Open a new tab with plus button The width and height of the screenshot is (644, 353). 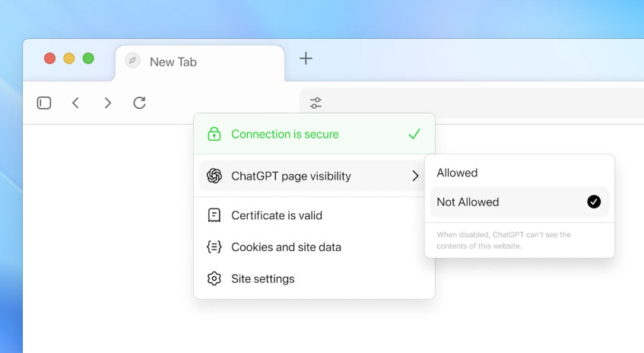[x=306, y=59]
